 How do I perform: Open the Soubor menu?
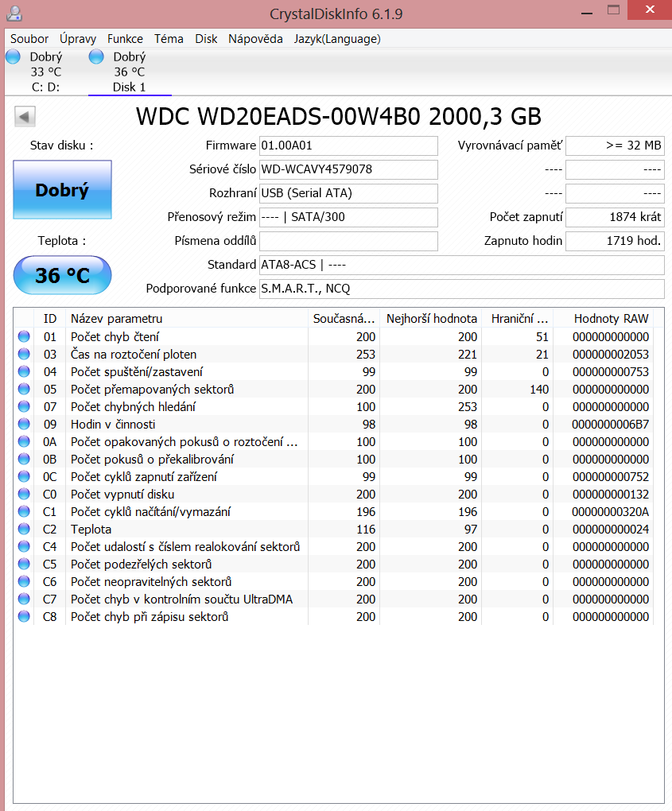[x=29, y=39]
